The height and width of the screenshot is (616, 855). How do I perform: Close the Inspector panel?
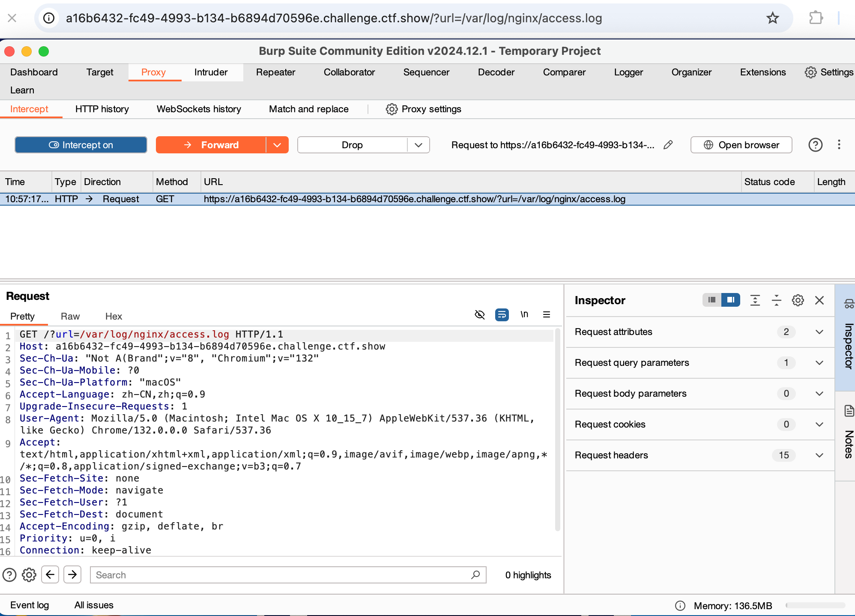pyautogui.click(x=819, y=300)
